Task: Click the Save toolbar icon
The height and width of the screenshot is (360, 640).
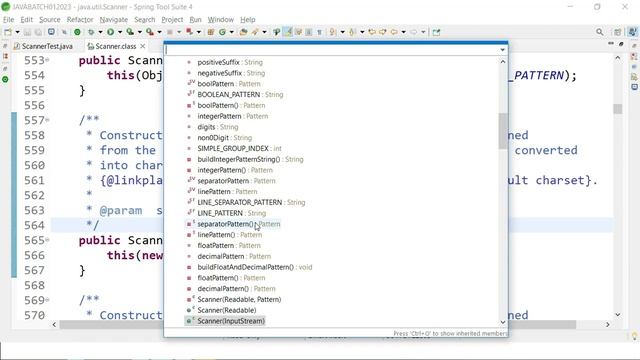Action: (x=27, y=32)
